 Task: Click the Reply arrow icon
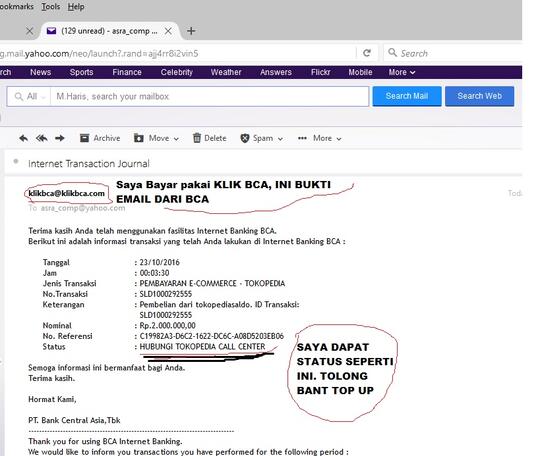coord(23,138)
